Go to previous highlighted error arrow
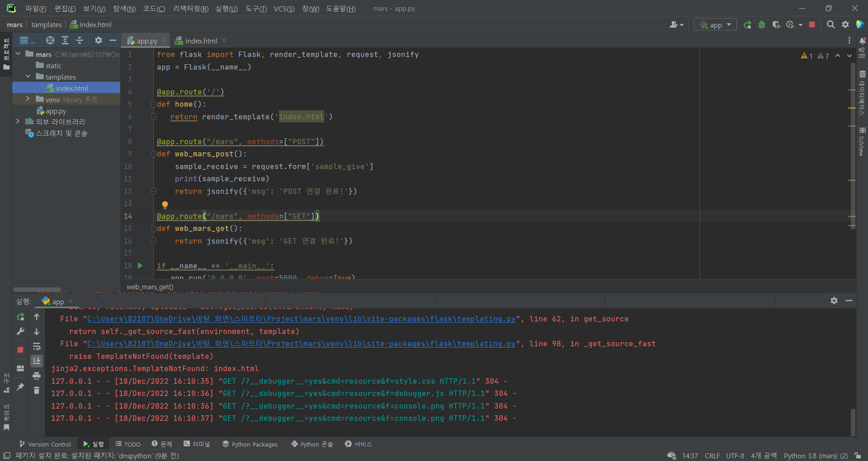 tap(838, 56)
